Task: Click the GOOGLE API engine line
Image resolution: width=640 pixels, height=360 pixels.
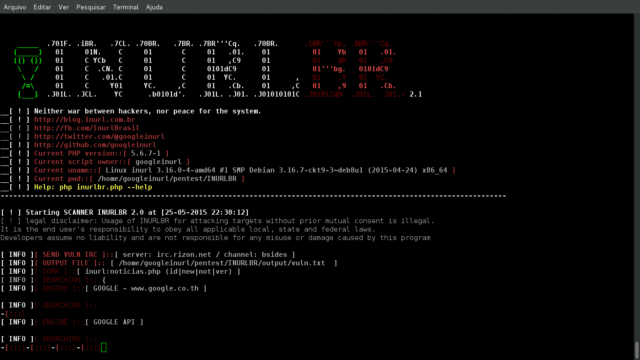Action: 114,322
